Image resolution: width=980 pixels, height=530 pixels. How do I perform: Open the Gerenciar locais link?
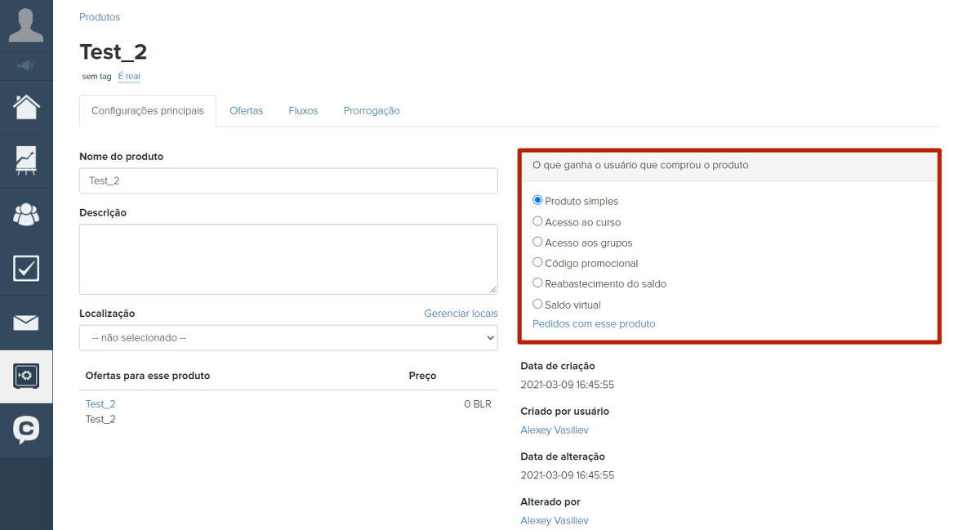(461, 314)
